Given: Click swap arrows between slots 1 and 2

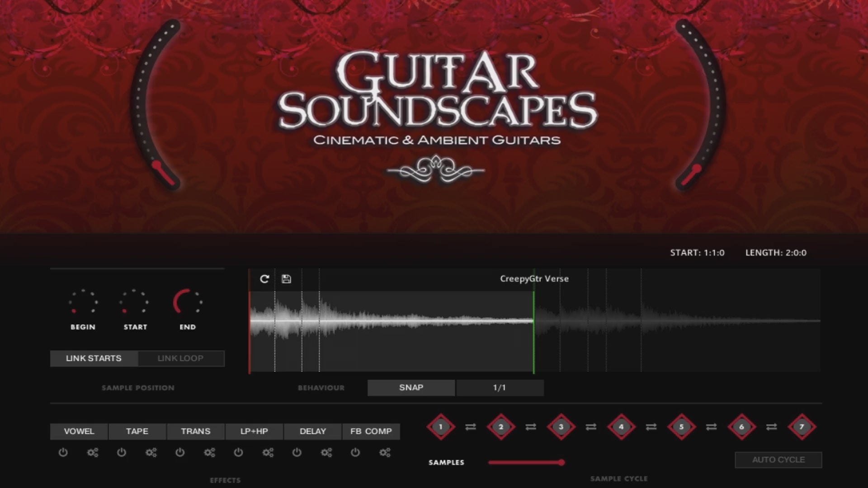Looking at the screenshot, I should pyautogui.click(x=471, y=427).
